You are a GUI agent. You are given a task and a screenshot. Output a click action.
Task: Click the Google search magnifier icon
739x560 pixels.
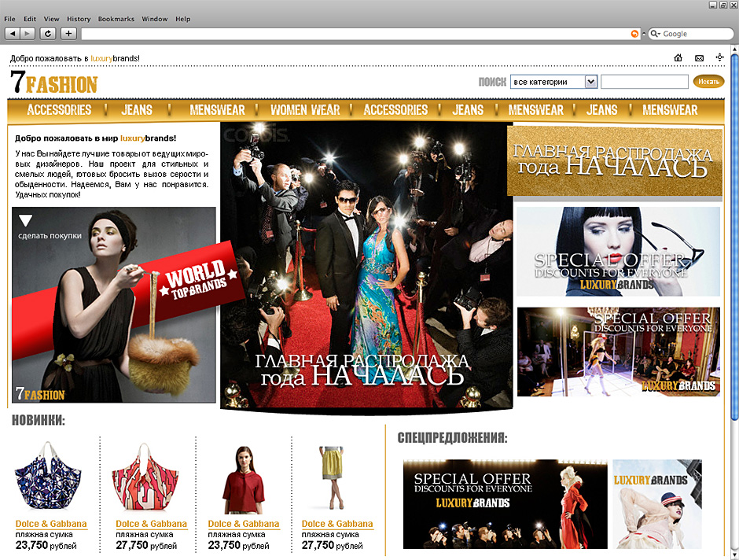pos(655,34)
